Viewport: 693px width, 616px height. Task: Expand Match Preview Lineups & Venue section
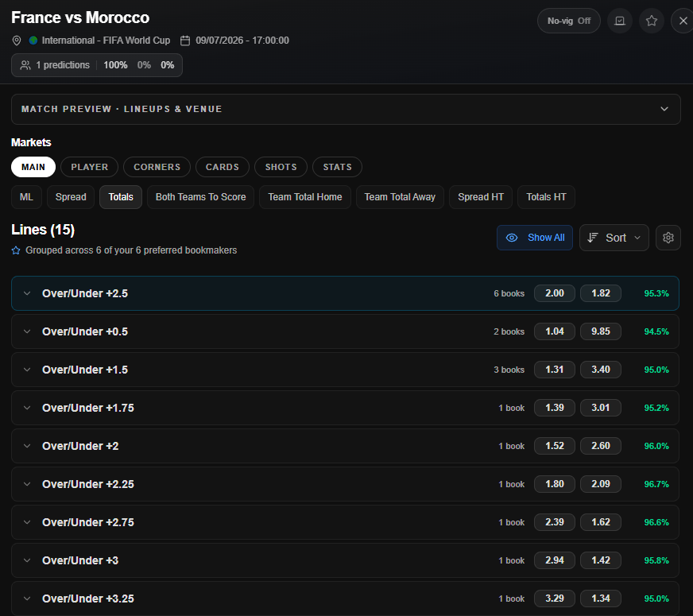346,109
